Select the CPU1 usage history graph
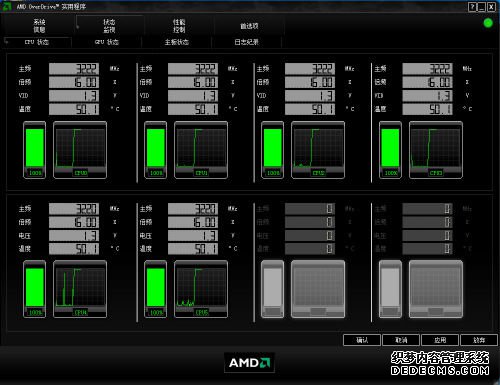The image size is (500, 385). pyautogui.click(x=201, y=150)
